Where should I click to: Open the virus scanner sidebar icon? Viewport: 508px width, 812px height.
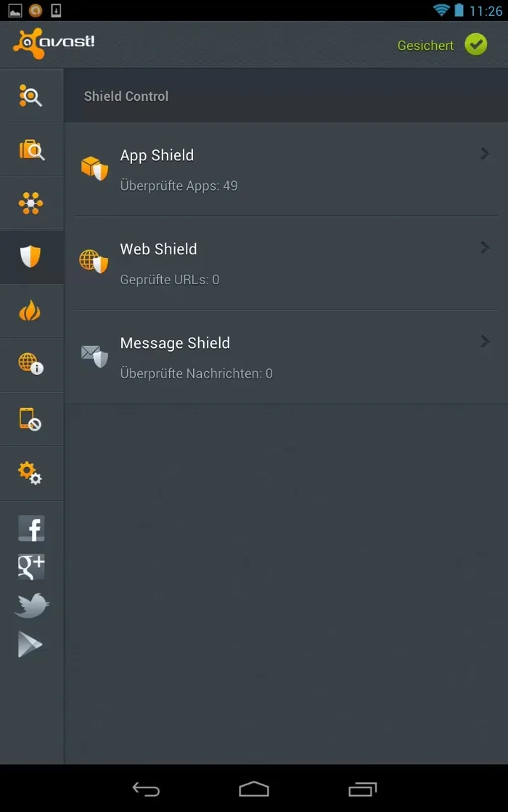pos(31,96)
